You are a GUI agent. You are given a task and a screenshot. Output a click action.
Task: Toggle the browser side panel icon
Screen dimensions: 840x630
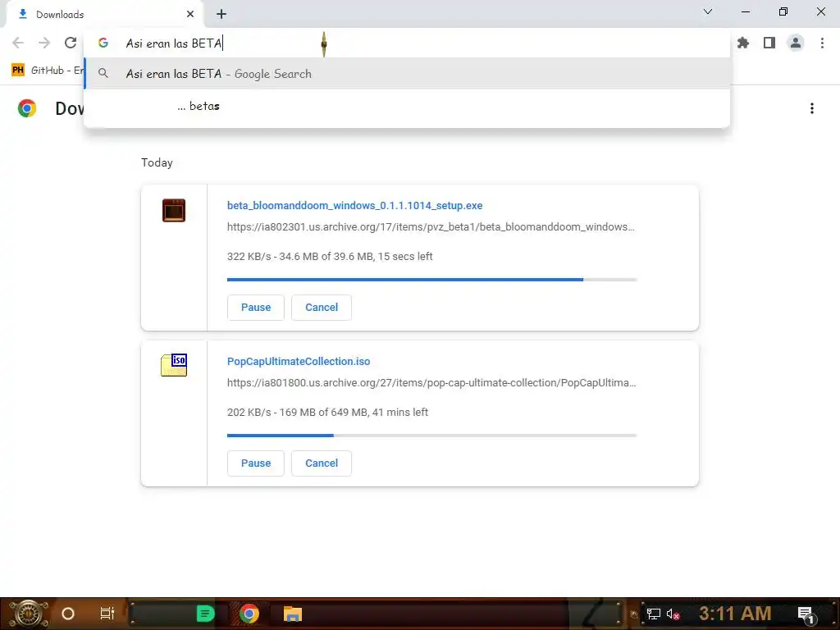[x=769, y=43]
